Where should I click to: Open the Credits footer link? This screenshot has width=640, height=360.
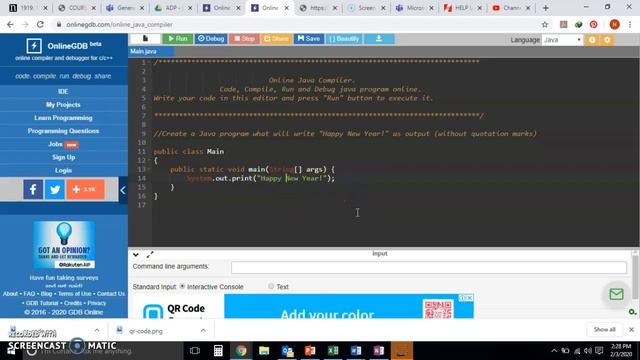(73, 303)
